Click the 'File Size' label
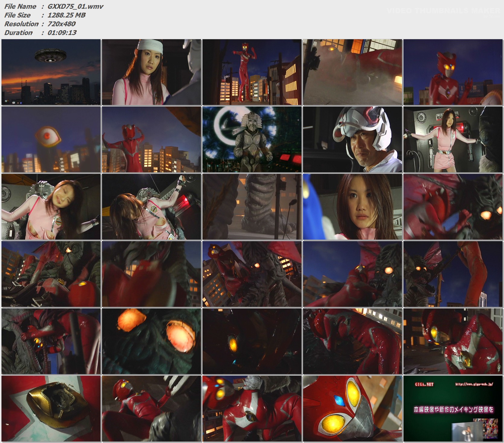This screenshot has width=504, height=443. pos(17,15)
